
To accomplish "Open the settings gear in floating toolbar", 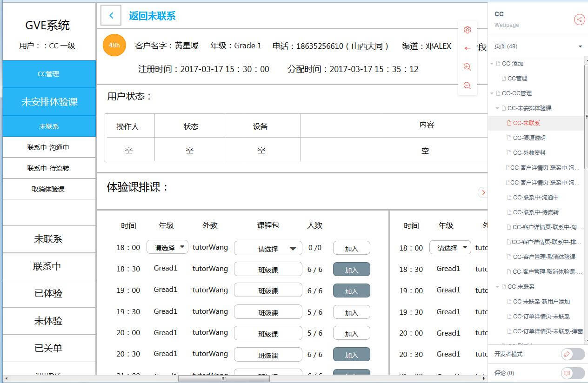I will [468, 30].
